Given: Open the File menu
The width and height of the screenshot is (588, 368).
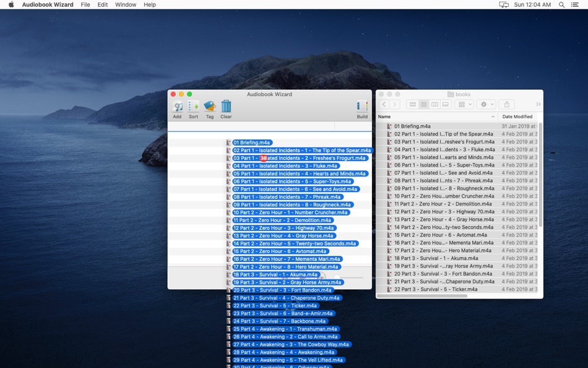Looking at the screenshot, I should [x=85, y=4].
